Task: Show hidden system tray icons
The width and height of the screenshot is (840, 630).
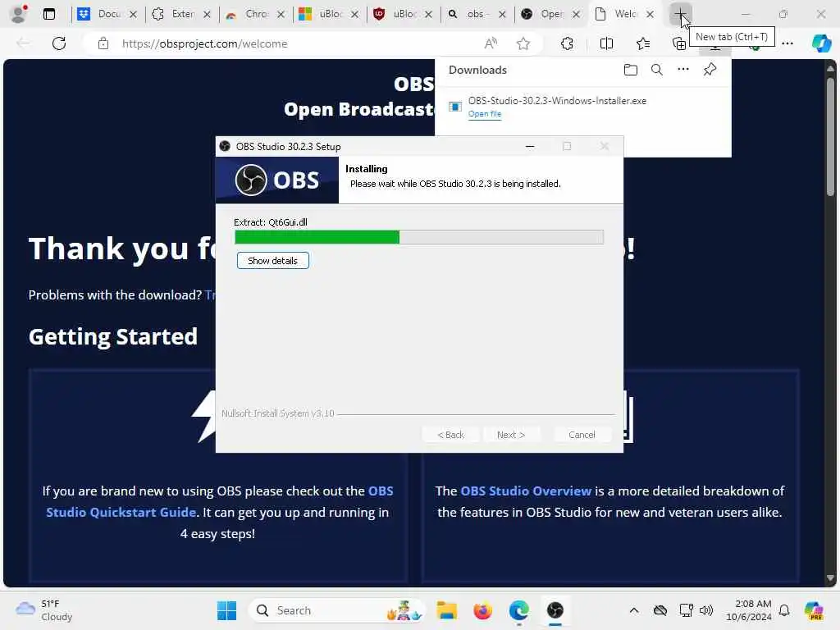Action: 634,610
